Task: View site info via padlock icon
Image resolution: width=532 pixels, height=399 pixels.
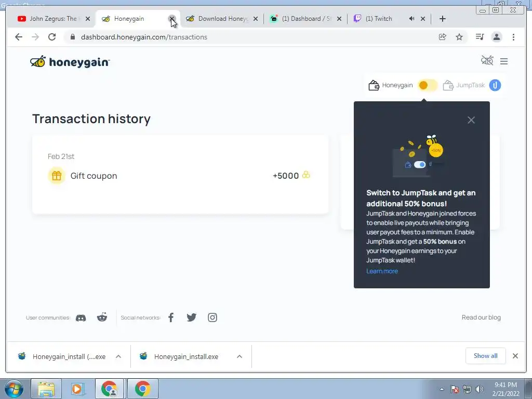Action: [72, 37]
